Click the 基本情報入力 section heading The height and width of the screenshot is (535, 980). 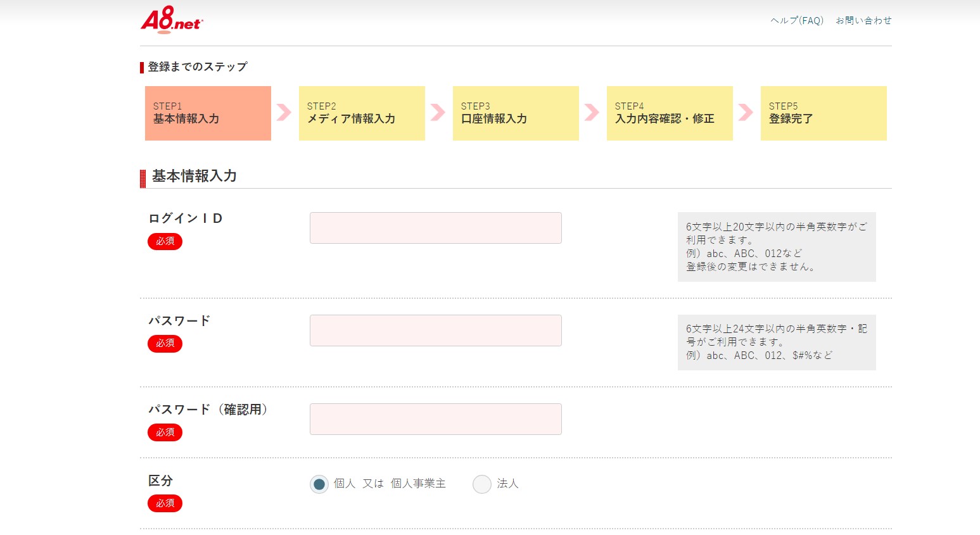tap(194, 176)
